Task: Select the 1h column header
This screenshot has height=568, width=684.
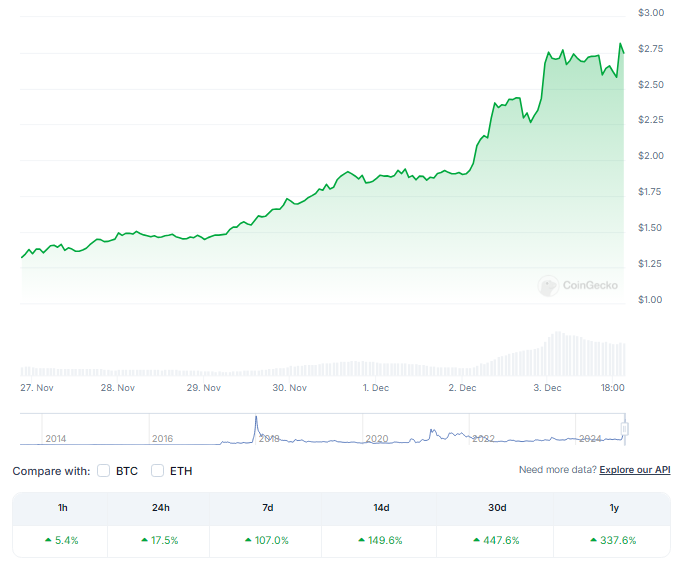Action: (x=61, y=508)
